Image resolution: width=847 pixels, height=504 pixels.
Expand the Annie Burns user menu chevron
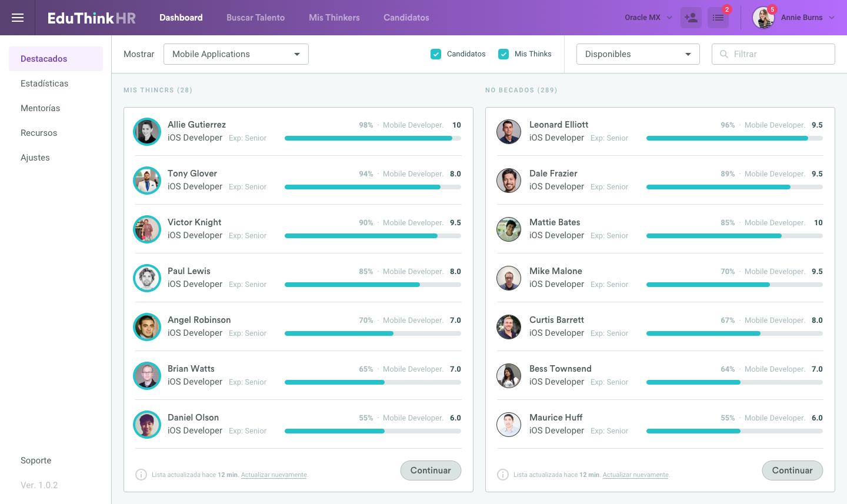click(832, 18)
